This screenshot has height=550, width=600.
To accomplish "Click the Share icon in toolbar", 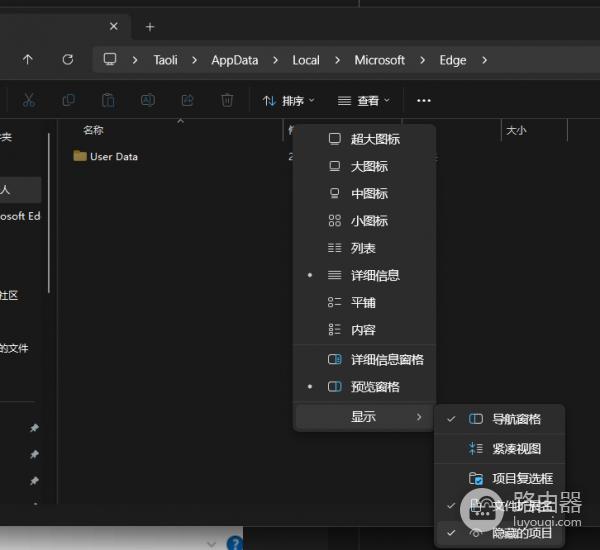I will [188, 100].
